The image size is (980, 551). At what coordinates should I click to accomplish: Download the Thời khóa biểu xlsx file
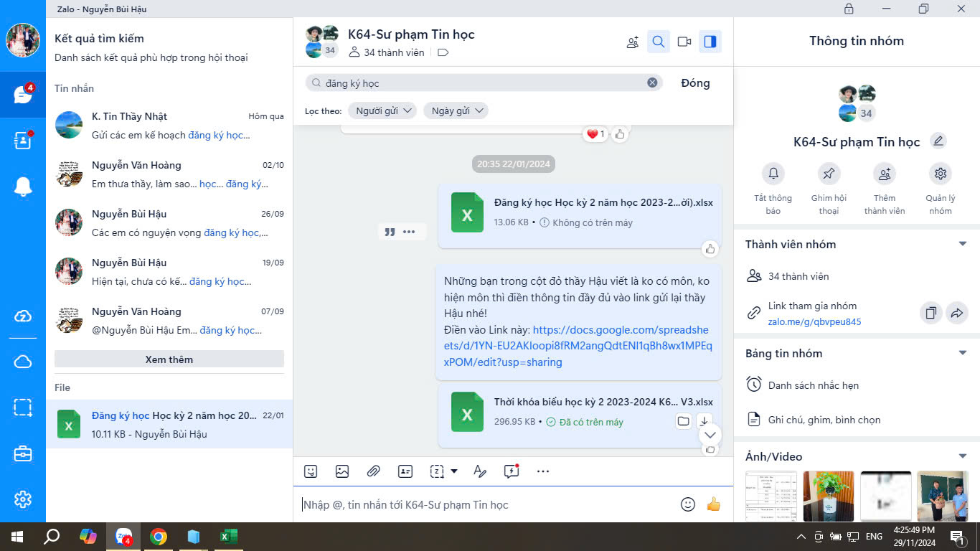click(704, 421)
